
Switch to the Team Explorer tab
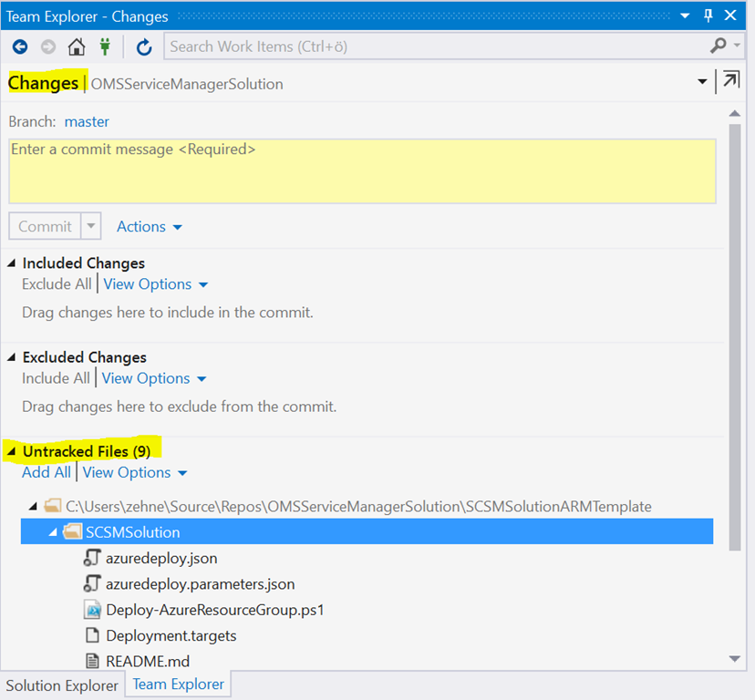pyautogui.click(x=178, y=684)
